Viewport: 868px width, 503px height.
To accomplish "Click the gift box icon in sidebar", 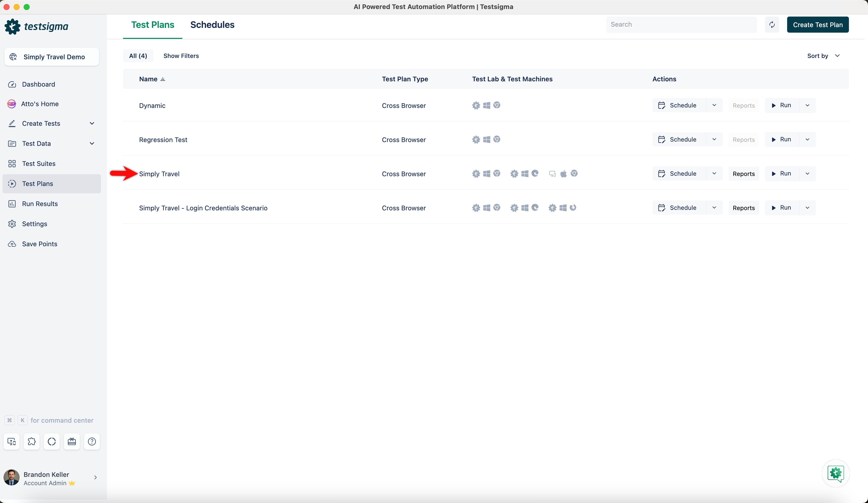I will click(72, 441).
